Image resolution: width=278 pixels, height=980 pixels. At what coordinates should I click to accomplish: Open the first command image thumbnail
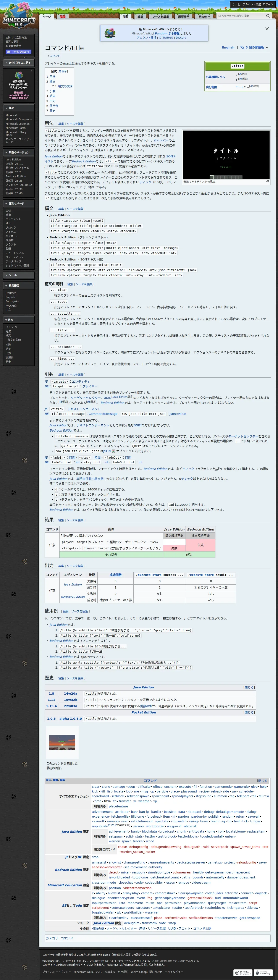62,742
